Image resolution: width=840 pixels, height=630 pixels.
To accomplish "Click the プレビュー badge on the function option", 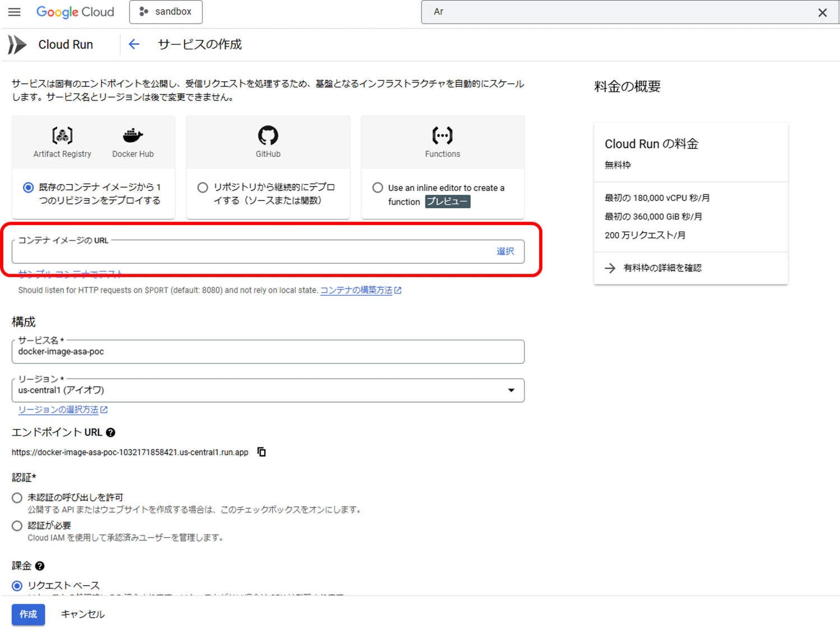I will 447,202.
